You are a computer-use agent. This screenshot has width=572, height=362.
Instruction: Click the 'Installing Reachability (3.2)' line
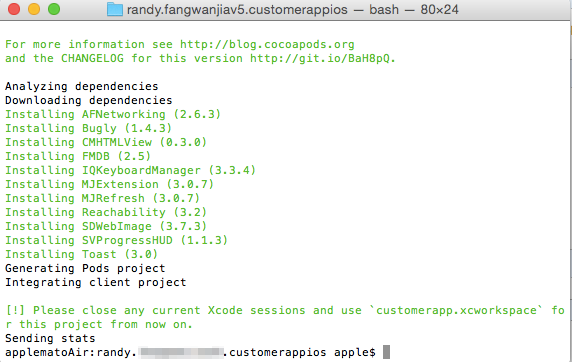pos(106,212)
